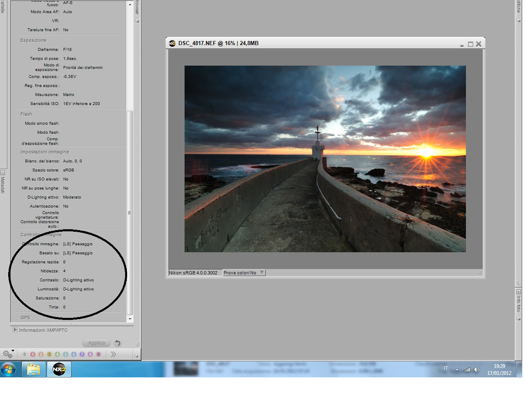Select the Diaframma value F/18
The height and width of the screenshot is (420, 525).
(67, 49)
